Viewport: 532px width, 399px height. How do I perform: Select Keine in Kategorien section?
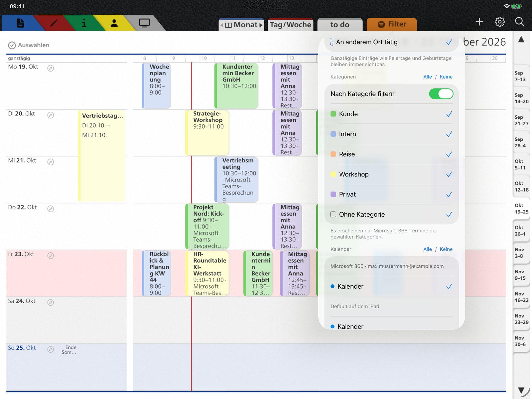[446, 77]
